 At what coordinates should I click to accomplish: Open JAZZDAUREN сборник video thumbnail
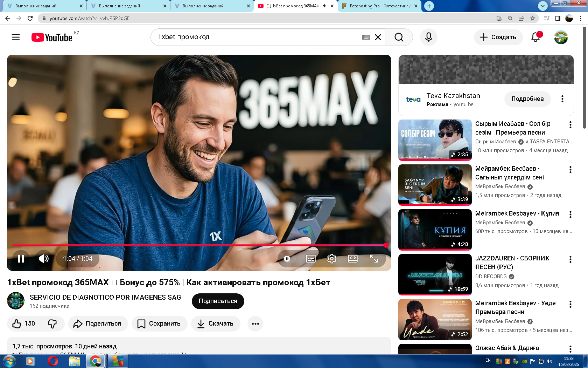tap(435, 274)
